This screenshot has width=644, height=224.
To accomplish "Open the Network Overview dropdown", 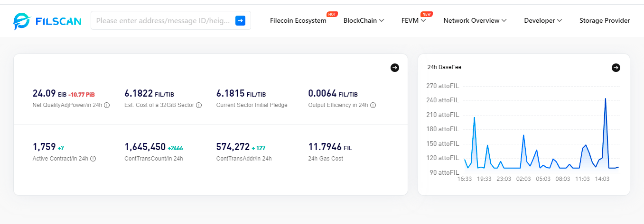I will (x=475, y=20).
